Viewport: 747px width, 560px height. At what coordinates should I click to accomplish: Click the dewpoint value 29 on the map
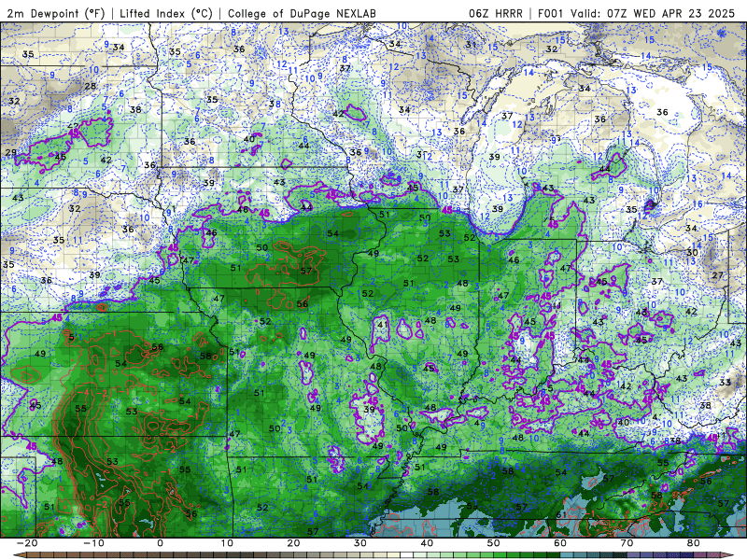10,153
